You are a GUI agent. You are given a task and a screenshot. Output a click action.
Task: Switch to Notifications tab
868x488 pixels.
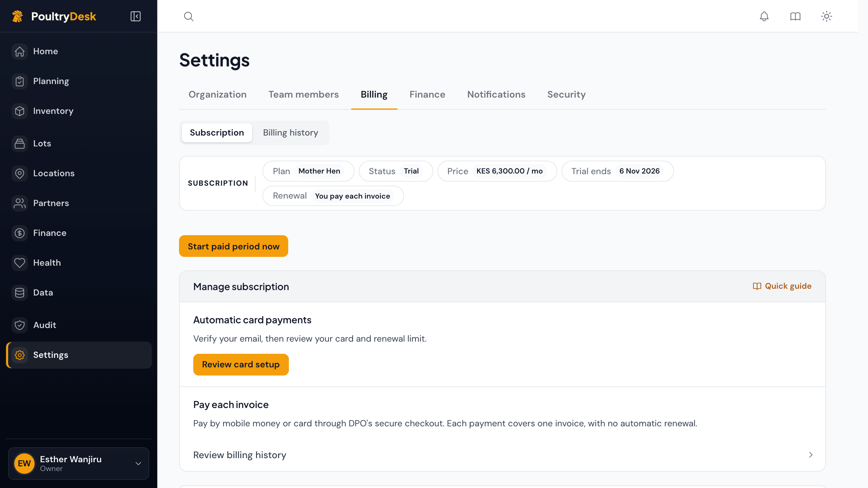496,95
